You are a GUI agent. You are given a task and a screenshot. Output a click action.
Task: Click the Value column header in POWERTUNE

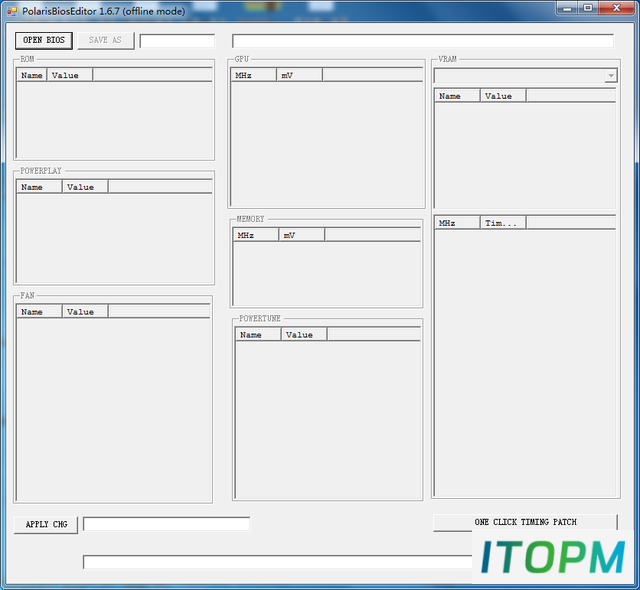304,335
